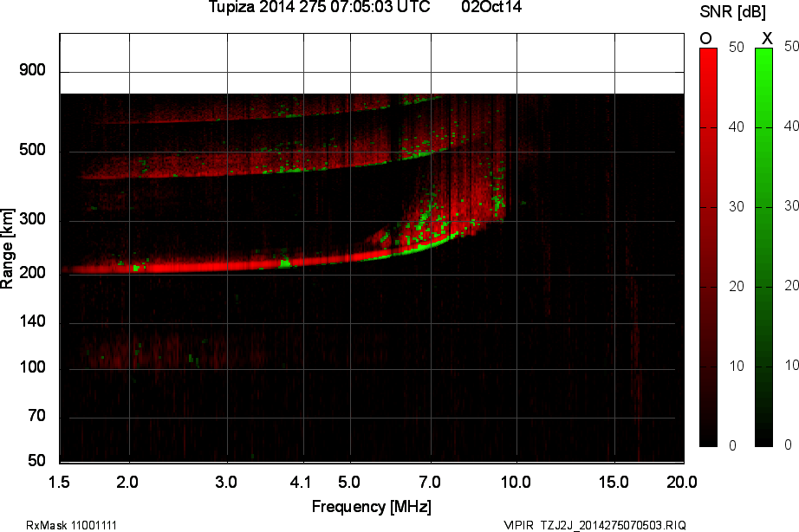Click the 300 range tick label
Screen dimensions: 799x532
pyautogui.click(x=32, y=220)
